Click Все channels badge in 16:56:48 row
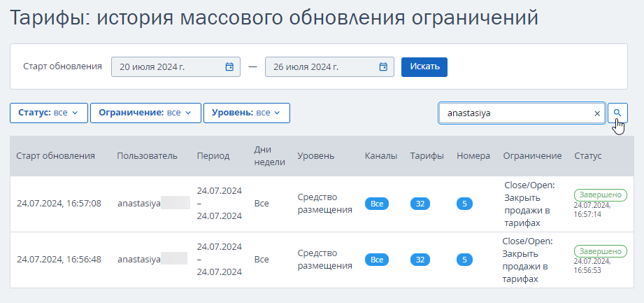 377,260
